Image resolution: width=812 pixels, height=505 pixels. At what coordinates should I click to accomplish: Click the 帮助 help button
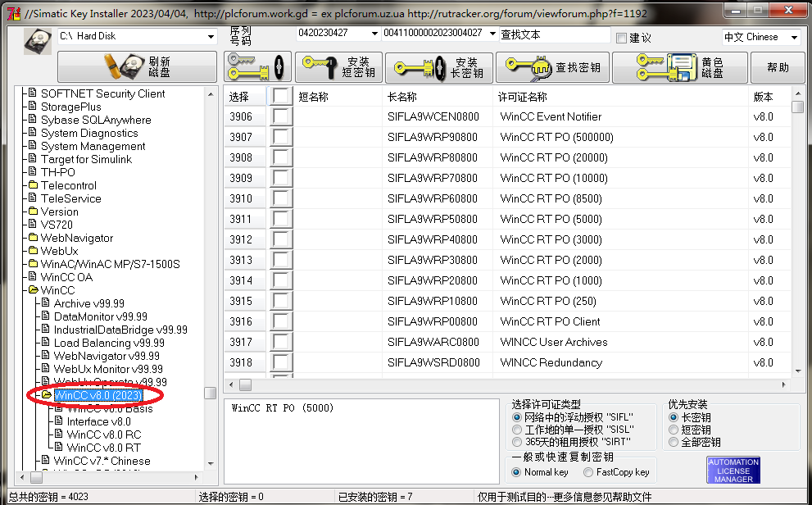coord(778,67)
